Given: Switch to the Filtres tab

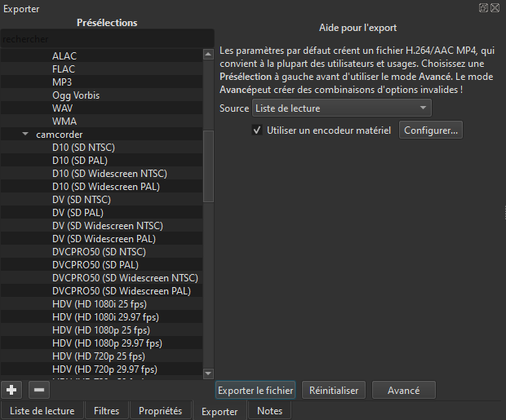Looking at the screenshot, I should [106, 411].
